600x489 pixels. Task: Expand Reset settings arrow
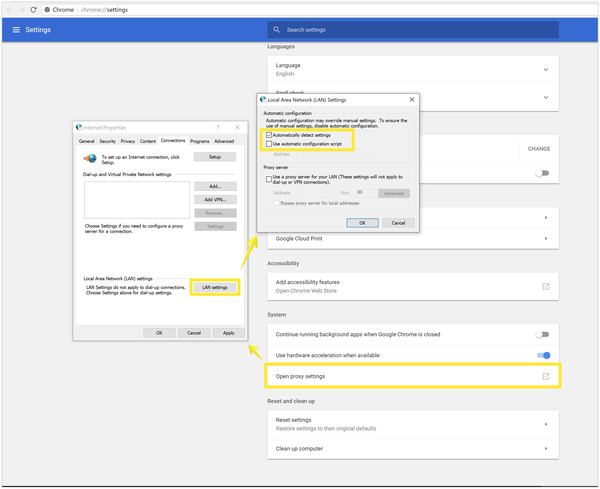[546, 424]
